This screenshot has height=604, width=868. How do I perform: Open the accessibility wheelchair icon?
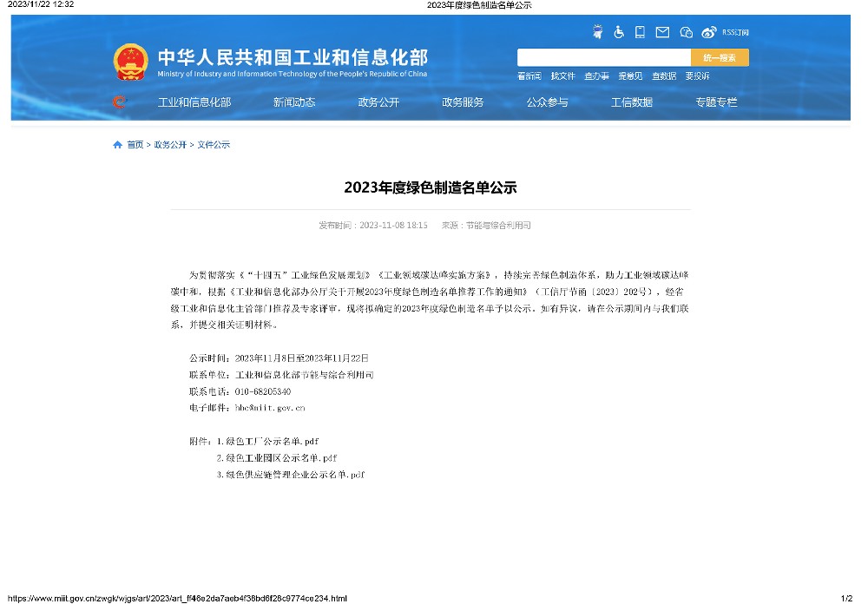(x=619, y=32)
